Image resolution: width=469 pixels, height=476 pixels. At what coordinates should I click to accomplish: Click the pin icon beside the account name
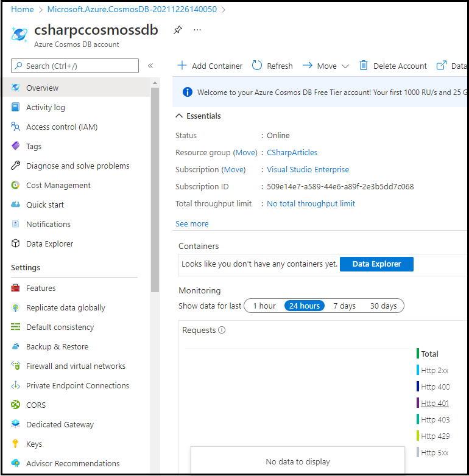click(x=177, y=30)
